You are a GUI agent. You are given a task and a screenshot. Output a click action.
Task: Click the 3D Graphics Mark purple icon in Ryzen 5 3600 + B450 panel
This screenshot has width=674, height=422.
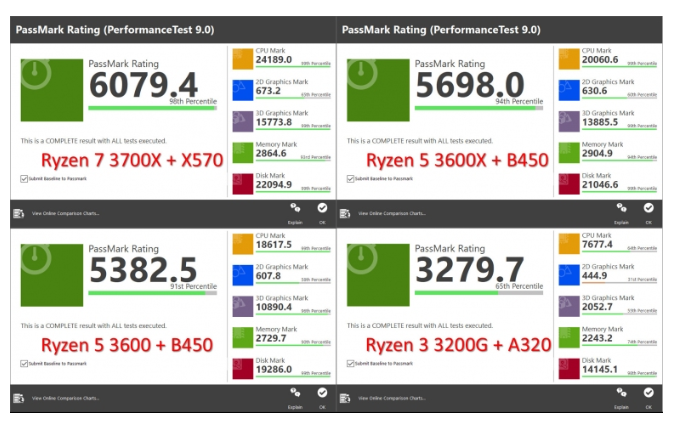[x=242, y=306]
